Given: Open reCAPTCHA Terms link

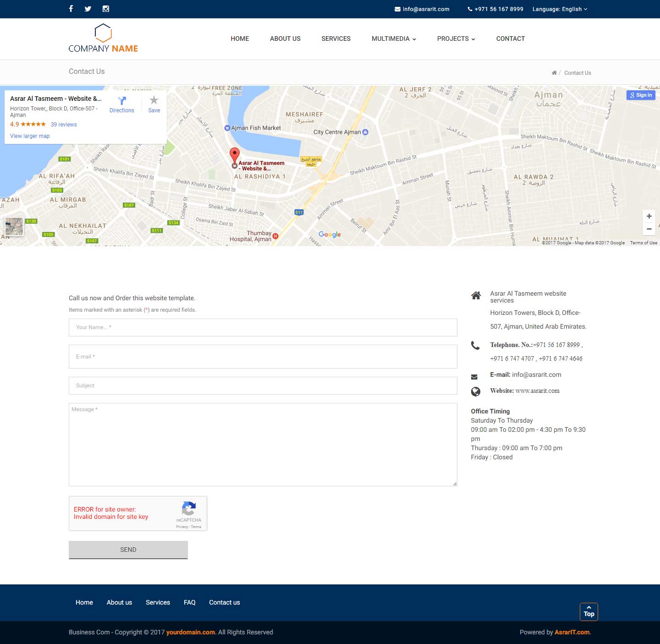Looking at the screenshot, I should point(196,527).
